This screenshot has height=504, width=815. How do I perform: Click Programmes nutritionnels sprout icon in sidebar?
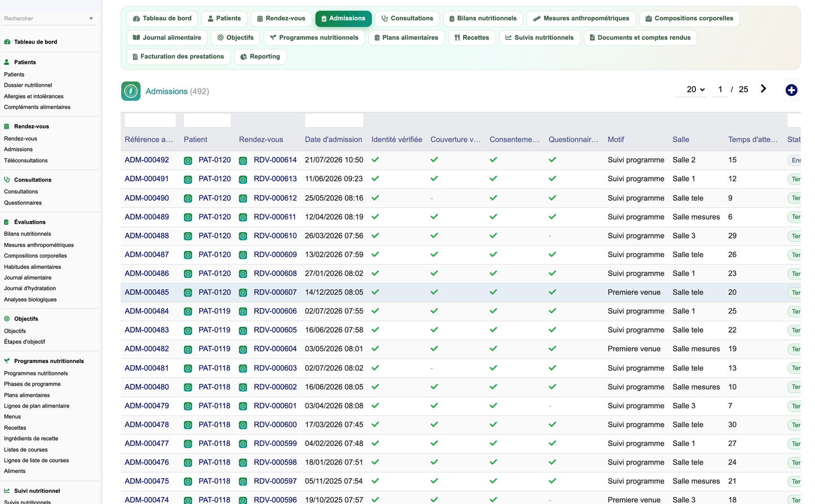[7, 361]
